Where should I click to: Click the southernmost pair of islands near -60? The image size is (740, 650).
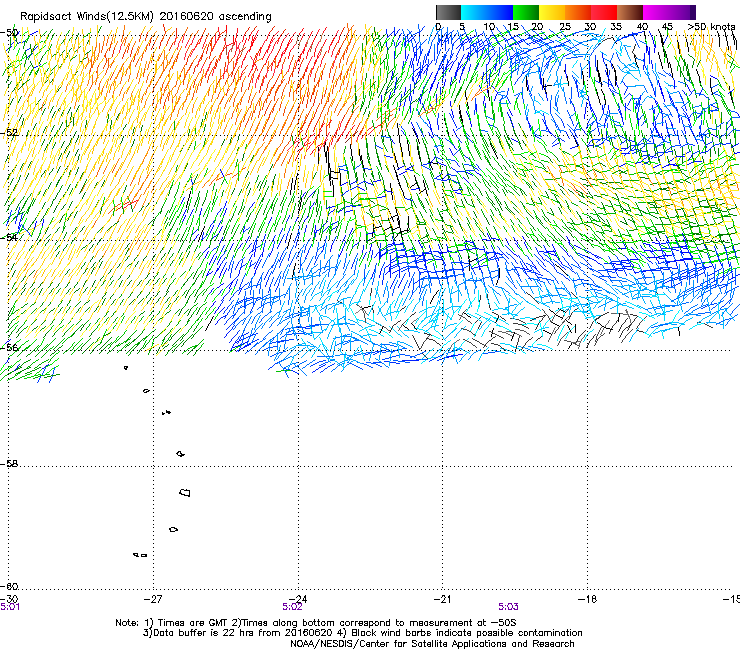point(141,555)
